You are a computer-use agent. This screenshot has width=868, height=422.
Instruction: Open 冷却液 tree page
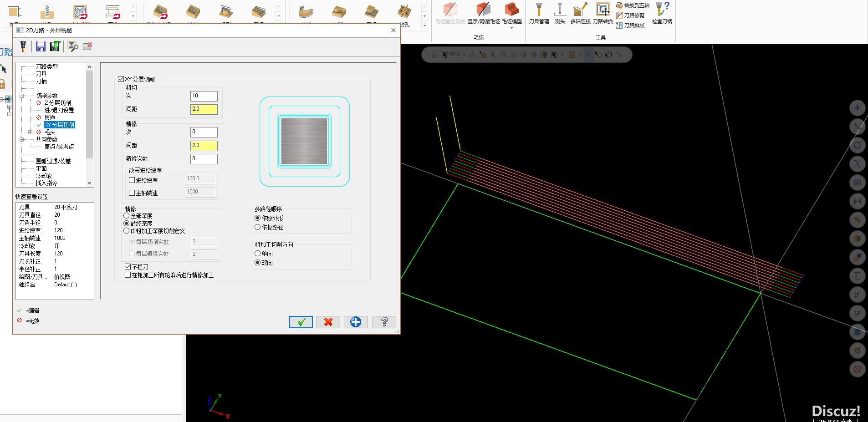click(x=44, y=176)
